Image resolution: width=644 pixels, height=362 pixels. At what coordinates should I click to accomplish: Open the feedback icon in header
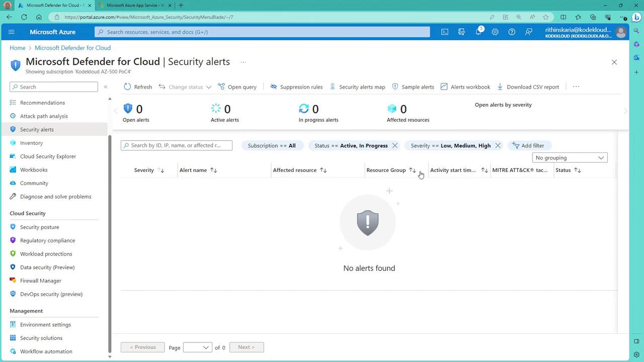[x=528, y=32]
